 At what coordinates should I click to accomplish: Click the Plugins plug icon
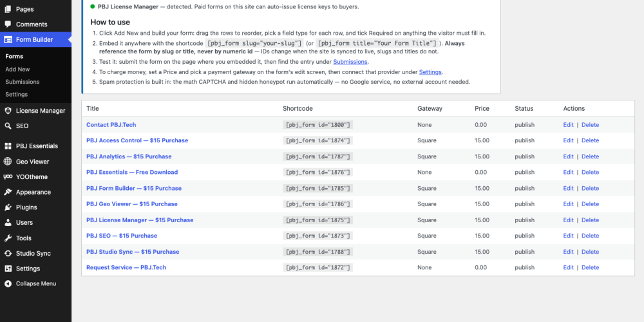pos(8,207)
